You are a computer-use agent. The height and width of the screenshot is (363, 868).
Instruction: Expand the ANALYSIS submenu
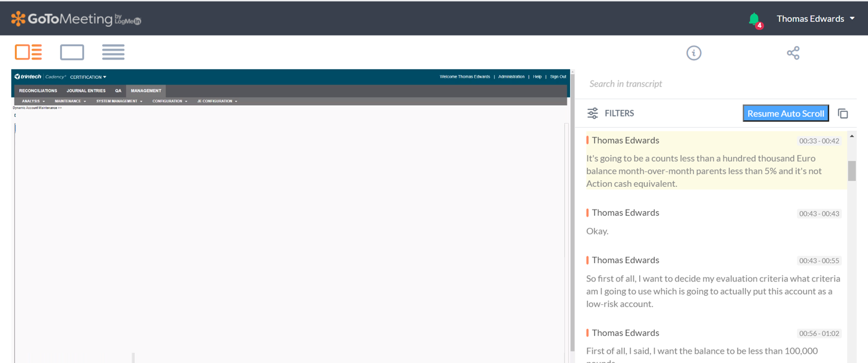point(33,101)
